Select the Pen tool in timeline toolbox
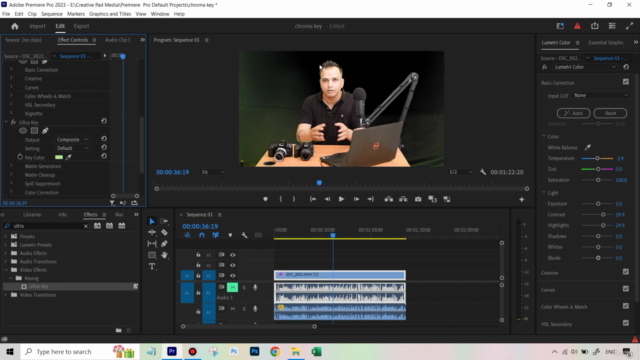This screenshot has height=360, width=640. (164, 244)
